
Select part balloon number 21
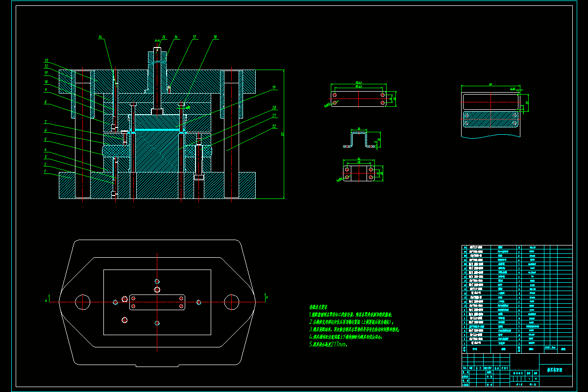(x=274, y=116)
